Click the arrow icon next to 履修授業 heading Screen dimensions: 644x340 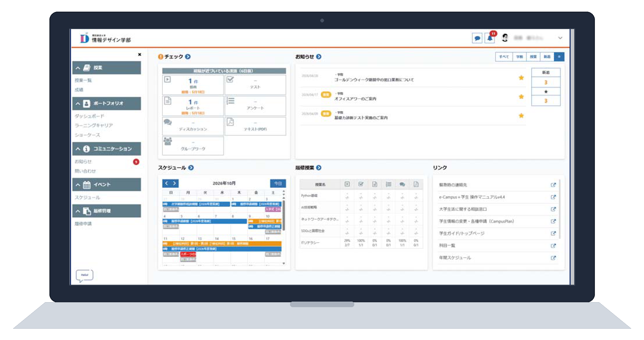click(x=319, y=168)
